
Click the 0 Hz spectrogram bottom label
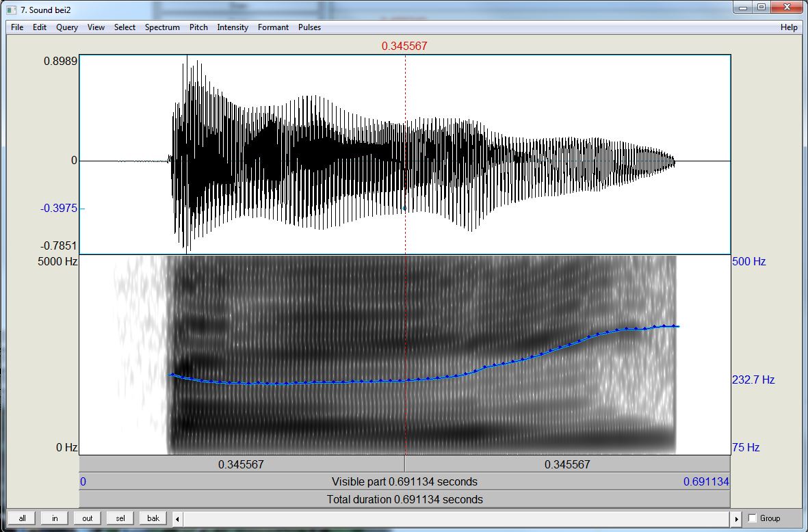pyautogui.click(x=66, y=447)
